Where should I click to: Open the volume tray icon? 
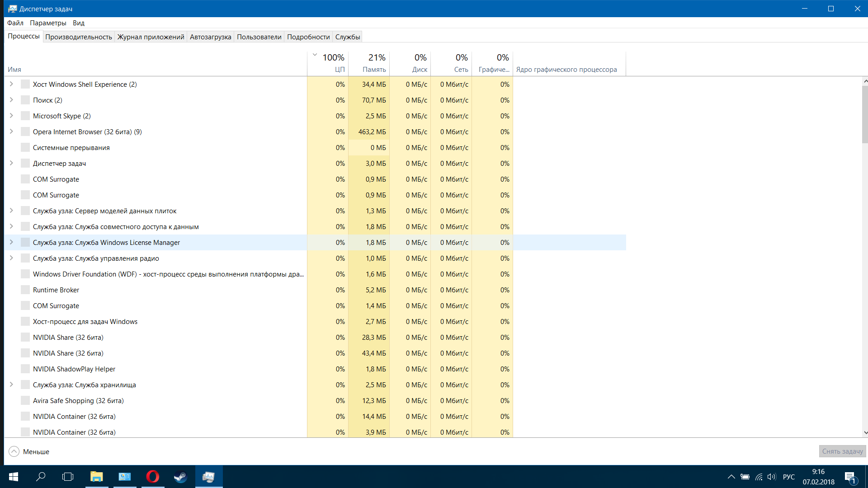tap(772, 477)
